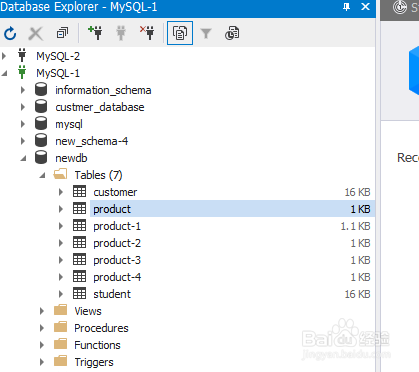This screenshot has height=372, width=419.
Task: Expand the Functions folder
Action: coord(42,345)
